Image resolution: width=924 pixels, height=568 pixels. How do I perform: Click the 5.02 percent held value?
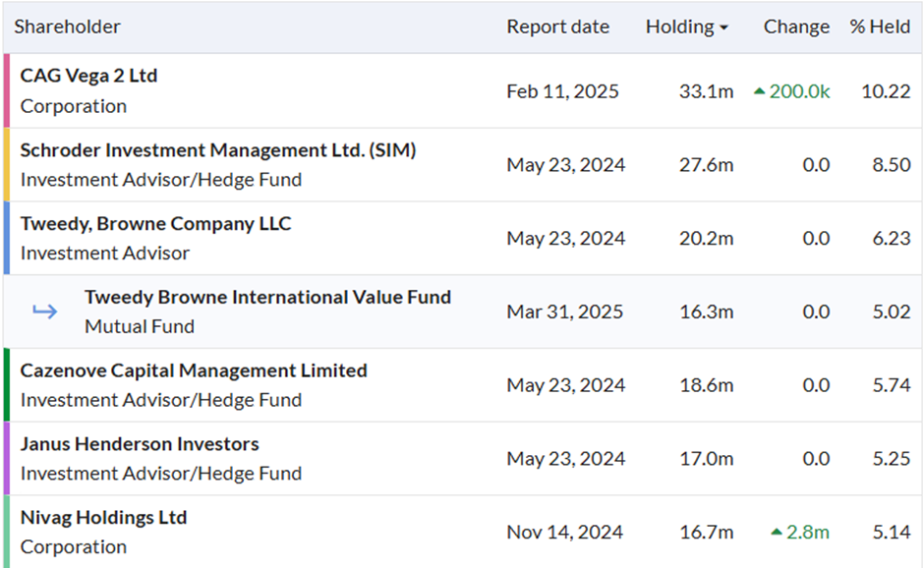(x=892, y=312)
